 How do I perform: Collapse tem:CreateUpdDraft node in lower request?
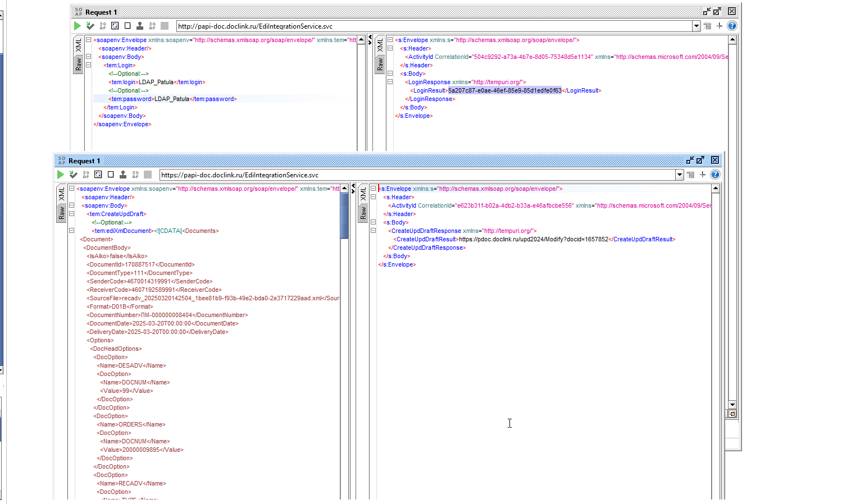(x=72, y=214)
